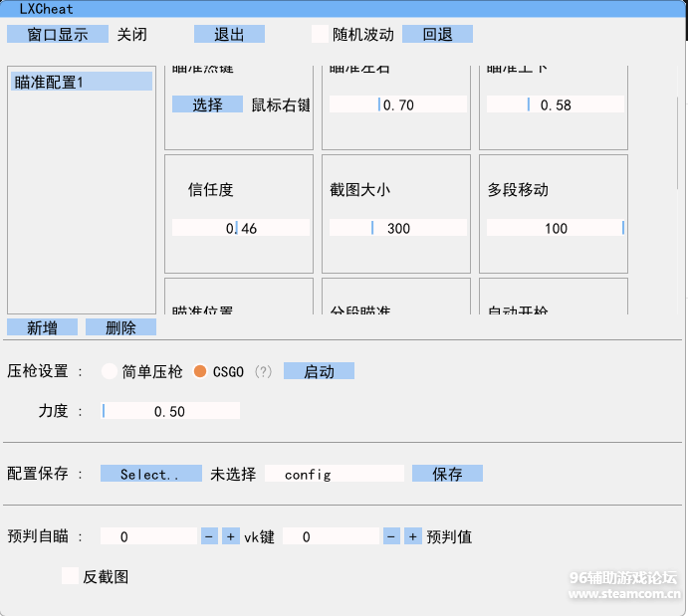
Task: Click 选择 to pick the aim hotkey
Action: point(207,104)
